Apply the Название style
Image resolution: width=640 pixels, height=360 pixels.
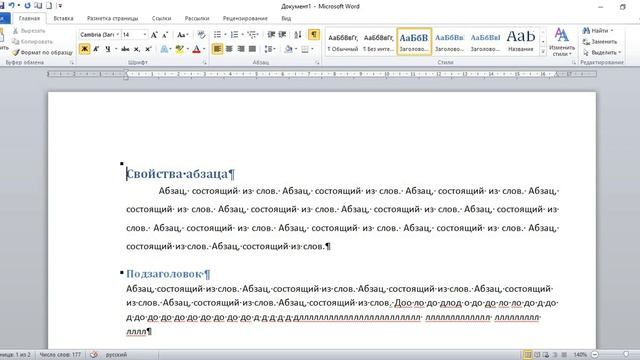coord(520,42)
